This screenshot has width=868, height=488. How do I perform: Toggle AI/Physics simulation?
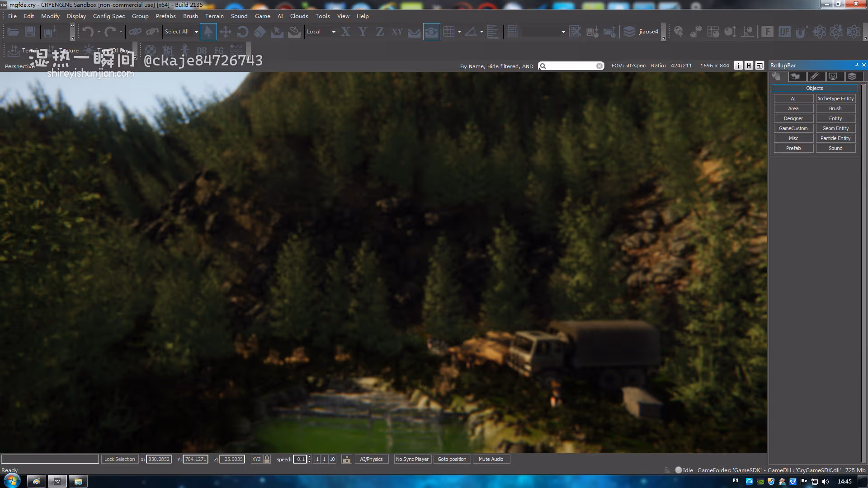[371, 459]
